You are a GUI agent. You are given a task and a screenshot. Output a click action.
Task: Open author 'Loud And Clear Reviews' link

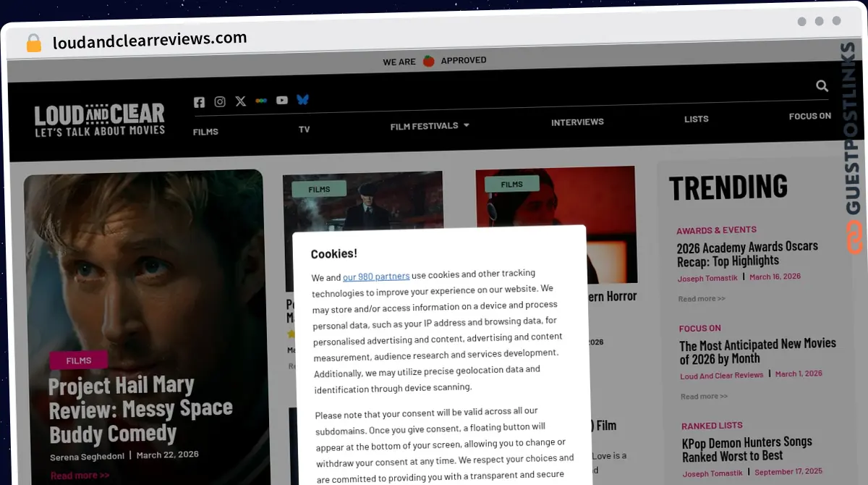pos(721,376)
